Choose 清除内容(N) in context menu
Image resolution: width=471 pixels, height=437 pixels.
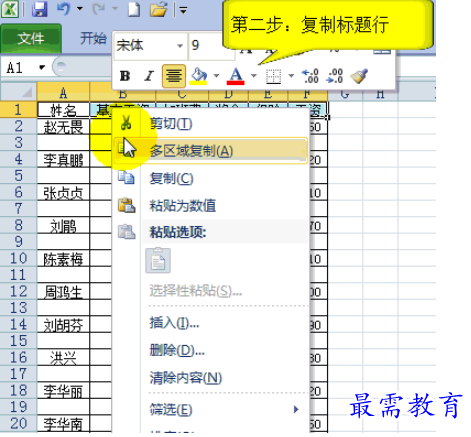coord(211,378)
